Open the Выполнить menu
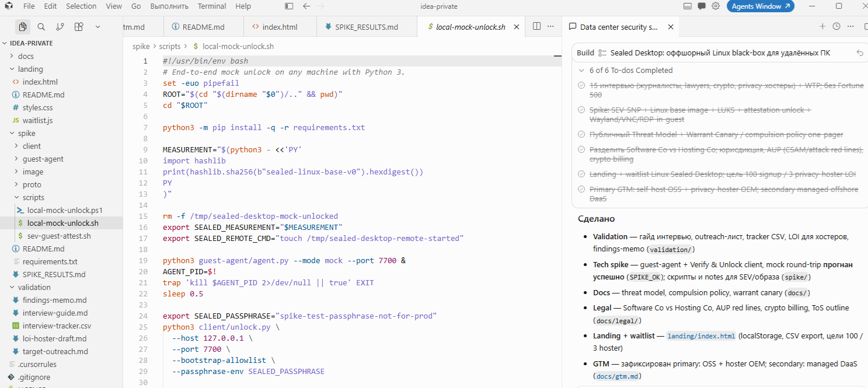868x388 pixels. coord(169,6)
